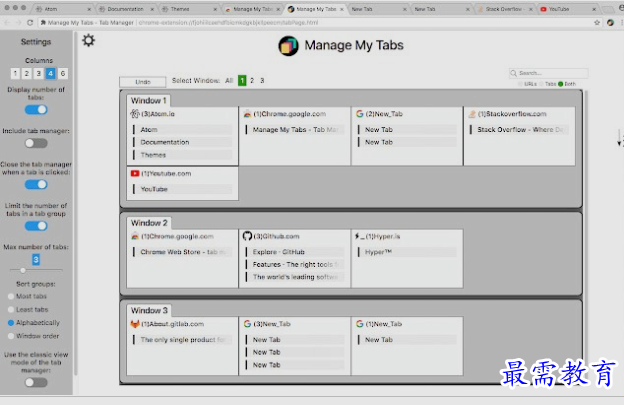The image size is (624, 405).
Task: Click Window 1 Chrome.google.com group icon
Action: (247, 114)
